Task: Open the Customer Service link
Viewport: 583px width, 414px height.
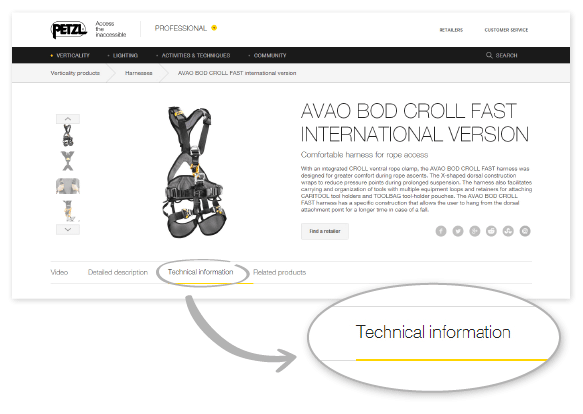Action: click(x=506, y=30)
